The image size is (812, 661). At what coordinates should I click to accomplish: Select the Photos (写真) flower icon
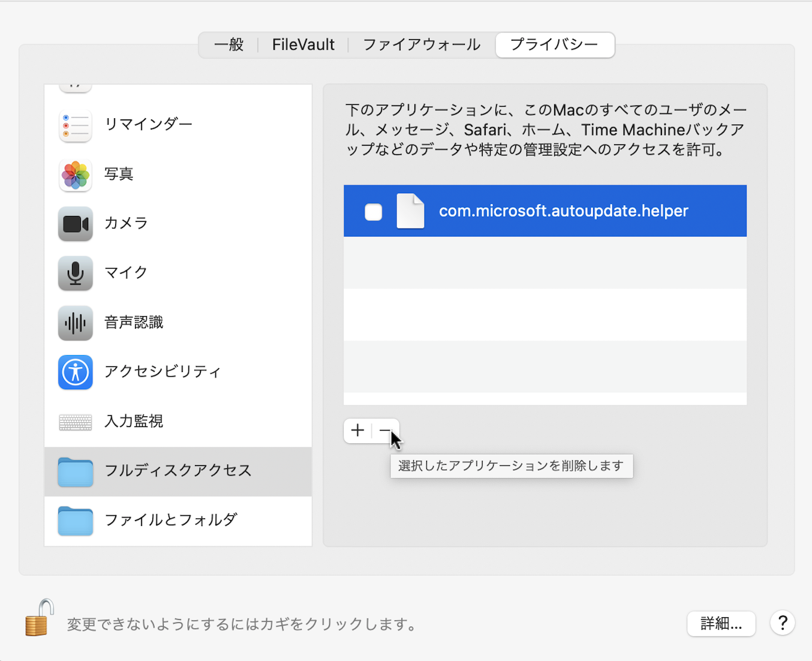point(75,175)
